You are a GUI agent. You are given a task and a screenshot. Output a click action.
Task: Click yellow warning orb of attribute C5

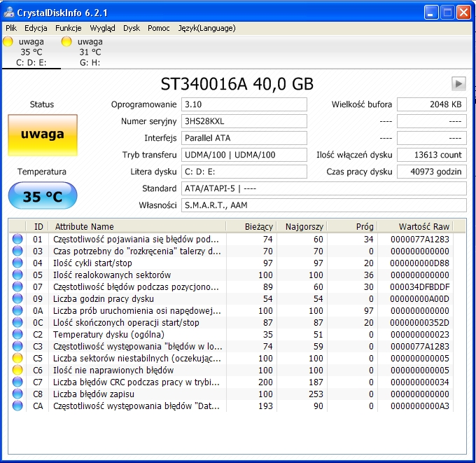click(17, 358)
